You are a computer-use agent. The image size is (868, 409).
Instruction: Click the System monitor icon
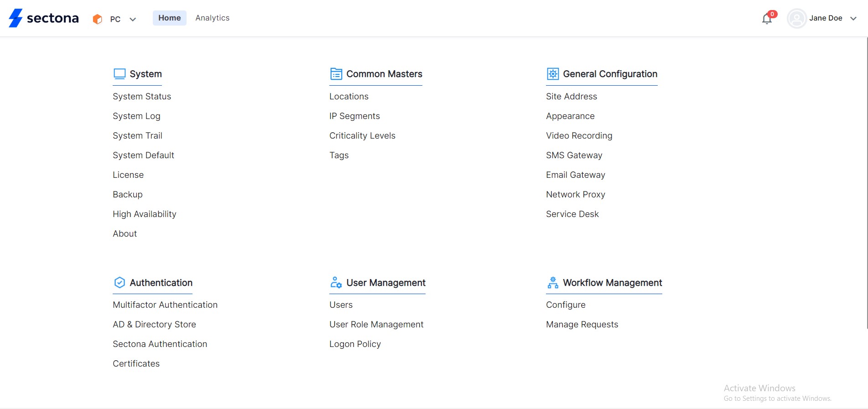[x=120, y=74]
